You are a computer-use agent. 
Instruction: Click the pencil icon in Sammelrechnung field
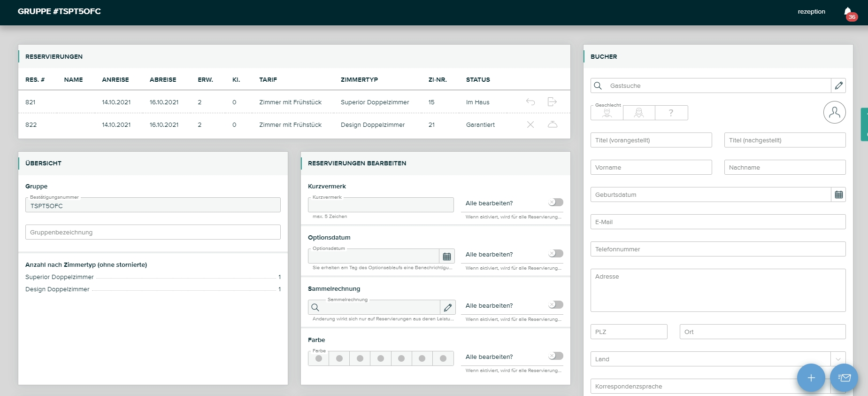pyautogui.click(x=448, y=307)
